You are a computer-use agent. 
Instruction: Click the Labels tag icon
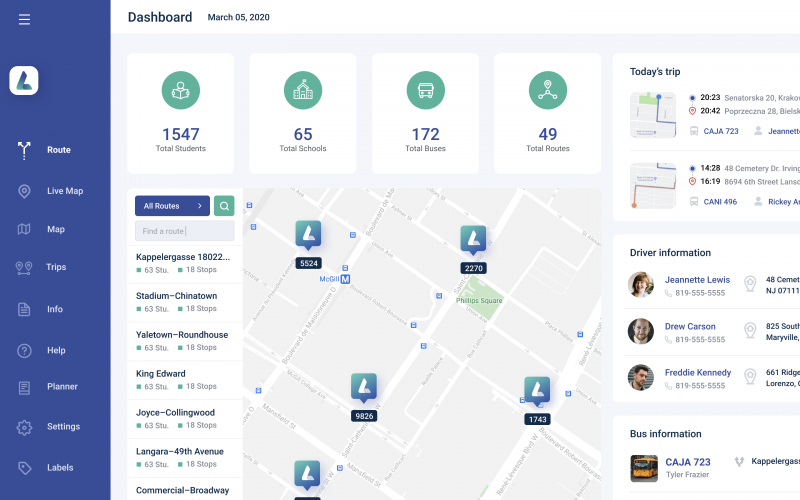click(24, 468)
